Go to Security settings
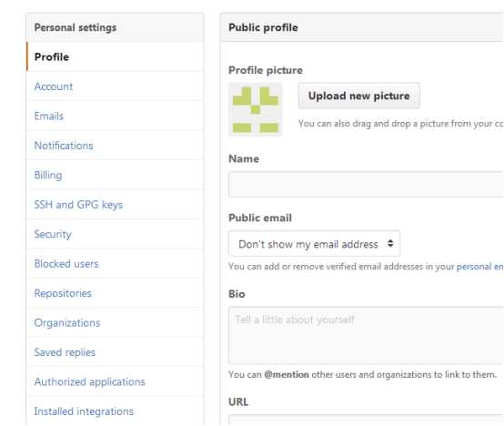The height and width of the screenshot is (426, 504). (115, 234)
